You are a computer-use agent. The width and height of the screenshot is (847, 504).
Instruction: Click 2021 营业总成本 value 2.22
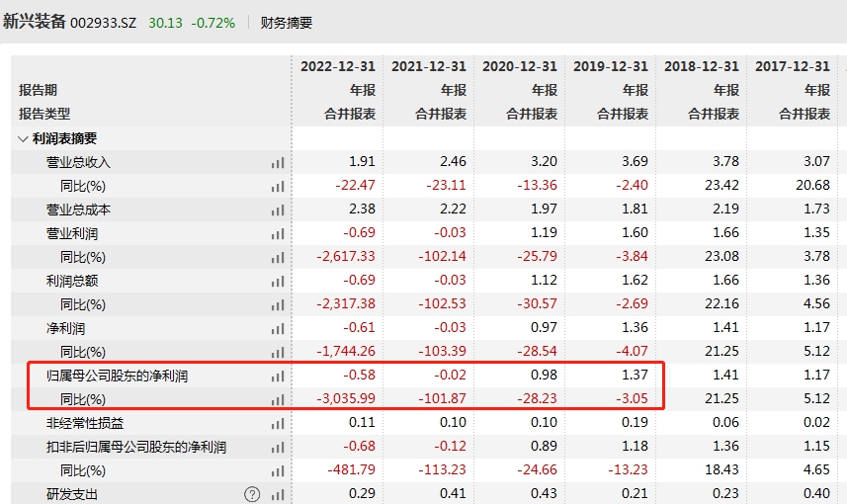(x=453, y=210)
